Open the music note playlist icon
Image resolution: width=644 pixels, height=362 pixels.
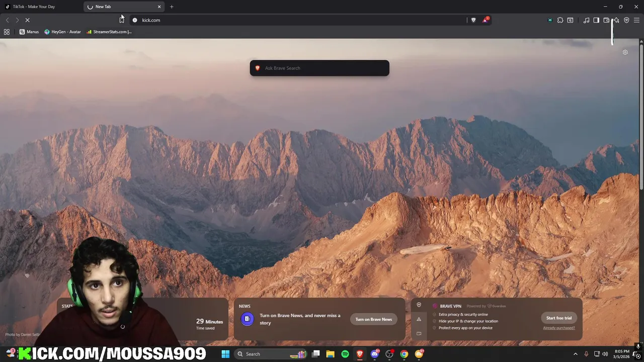click(586, 20)
